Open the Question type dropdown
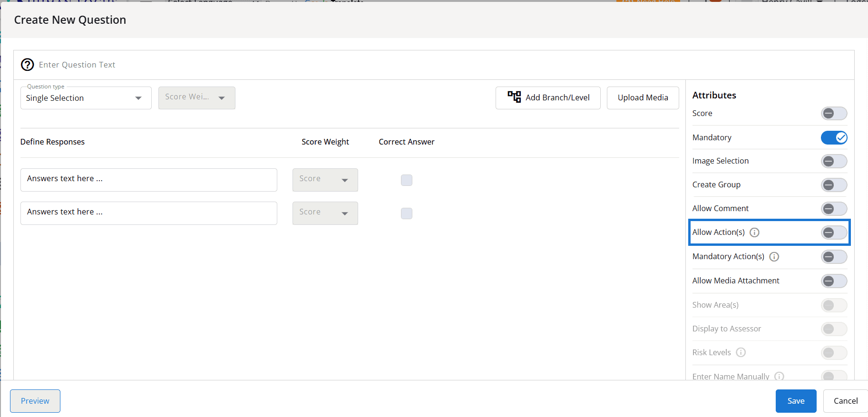Image resolution: width=868 pixels, height=417 pixels. [x=86, y=98]
